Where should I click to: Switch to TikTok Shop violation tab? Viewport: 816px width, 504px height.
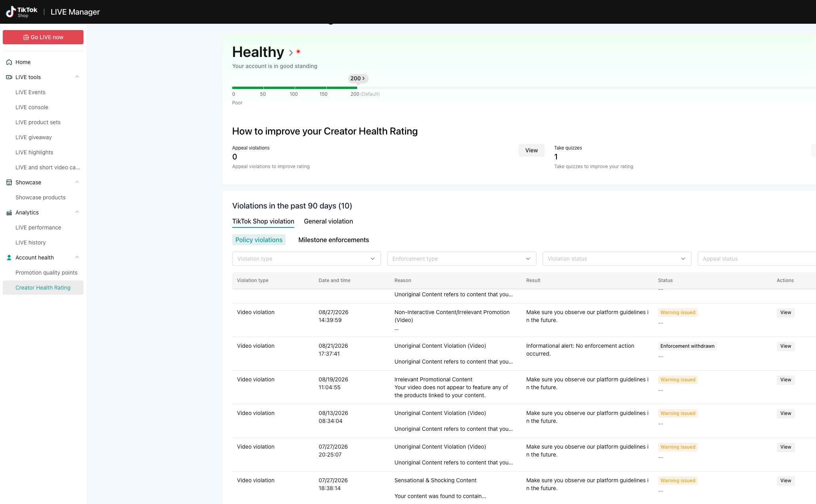point(263,222)
